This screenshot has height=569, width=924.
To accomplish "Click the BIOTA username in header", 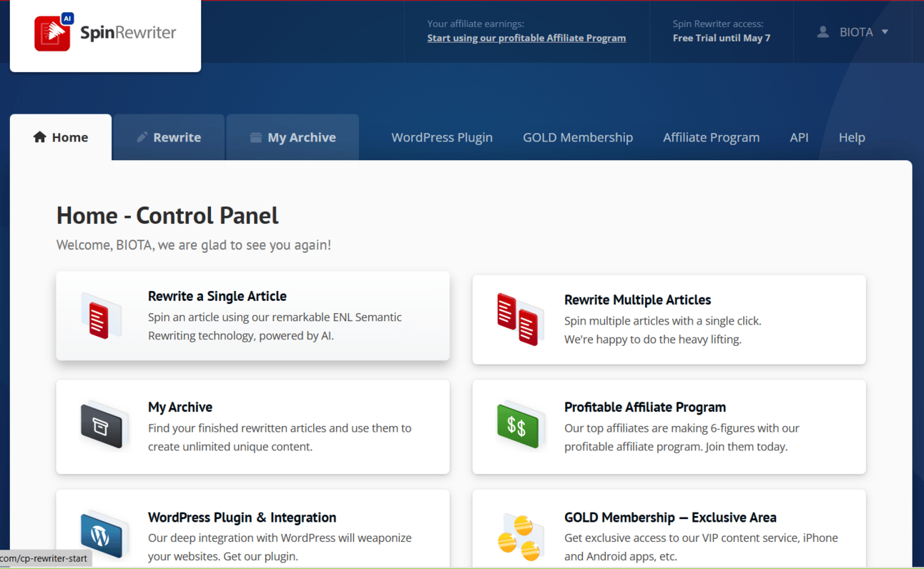I will pos(856,32).
